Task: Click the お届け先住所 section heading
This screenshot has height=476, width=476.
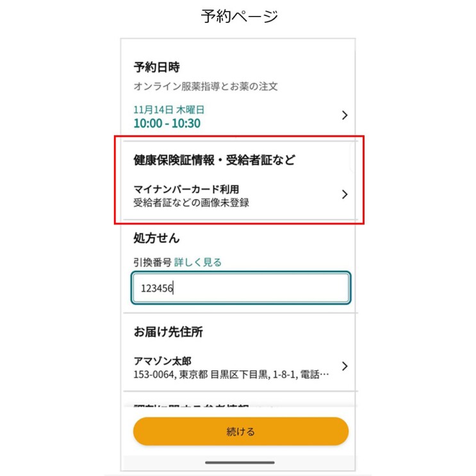Action: (x=168, y=332)
